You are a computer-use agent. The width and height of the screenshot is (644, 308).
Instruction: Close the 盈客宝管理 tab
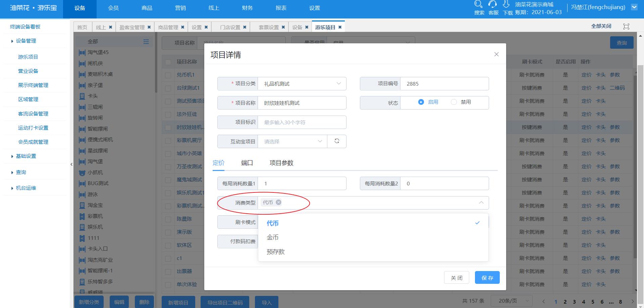149,27
